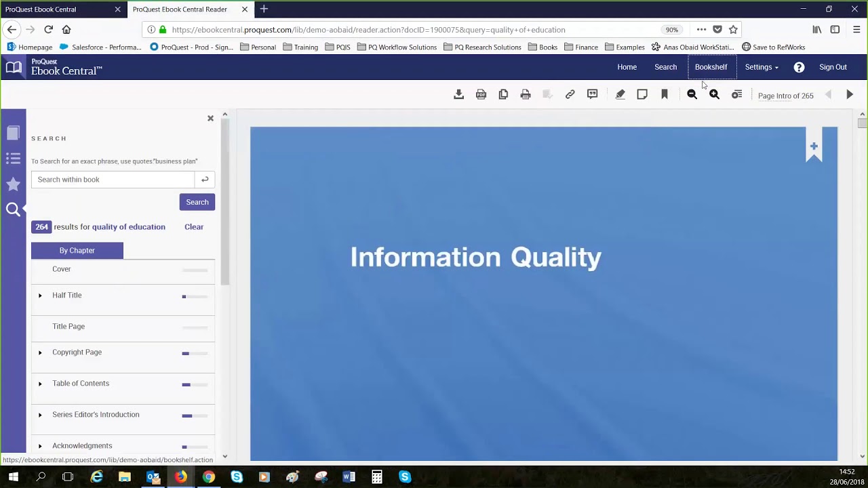Viewport: 868px width, 488px height.
Task: Click the Windows Start button
Action: (x=13, y=477)
